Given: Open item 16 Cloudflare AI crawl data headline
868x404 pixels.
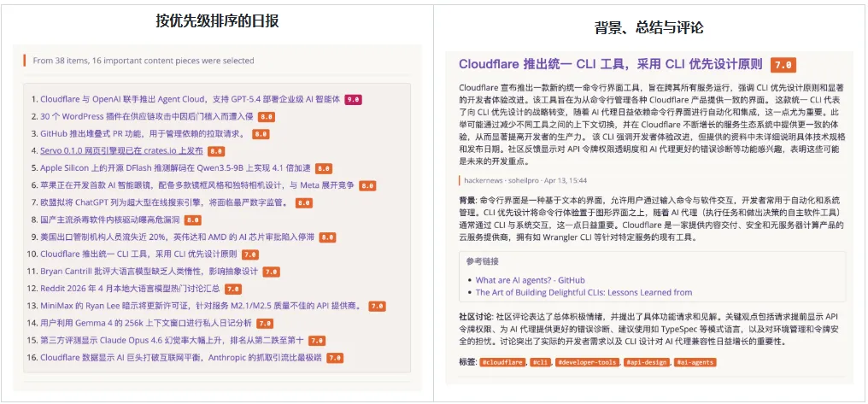Looking at the screenshot, I should pos(181,358).
